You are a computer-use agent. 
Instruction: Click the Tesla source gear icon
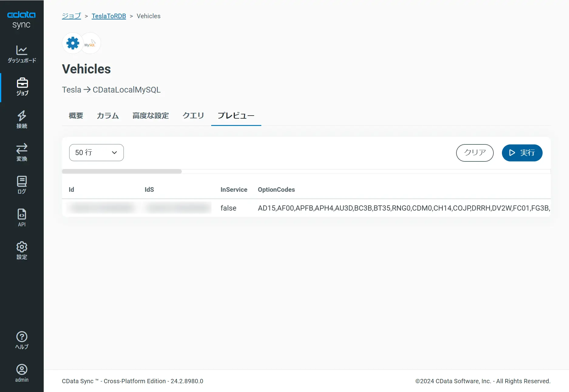point(73,43)
